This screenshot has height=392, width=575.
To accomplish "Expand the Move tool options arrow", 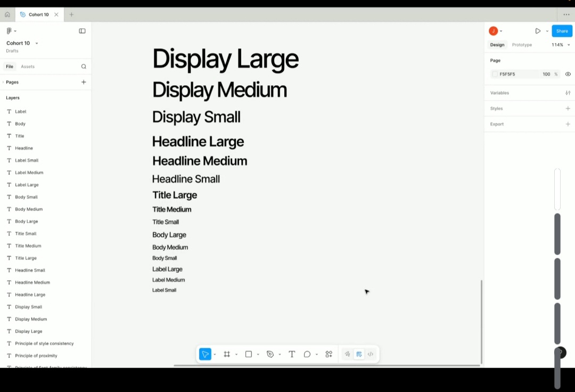I will [215, 354].
